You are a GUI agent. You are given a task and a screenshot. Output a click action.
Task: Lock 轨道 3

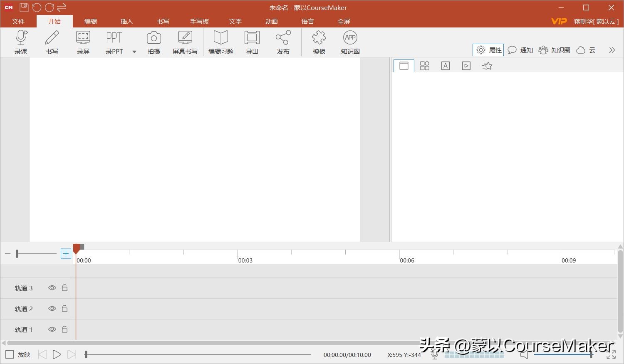pyautogui.click(x=64, y=288)
